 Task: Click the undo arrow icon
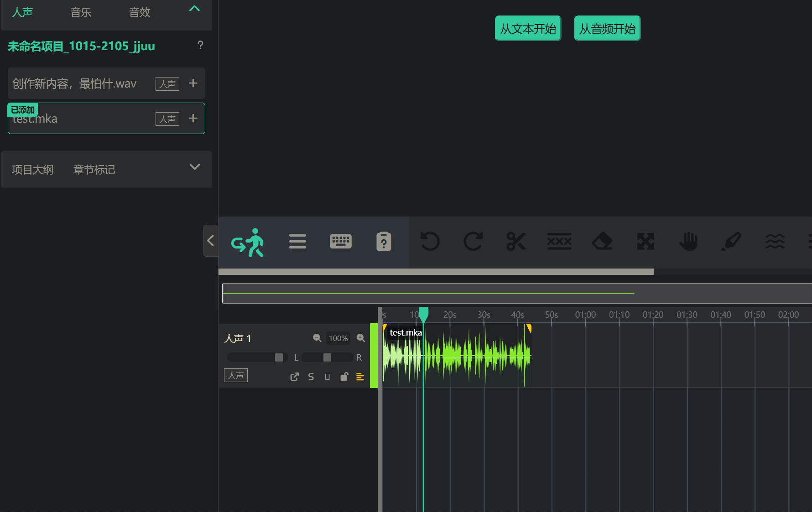coord(429,241)
